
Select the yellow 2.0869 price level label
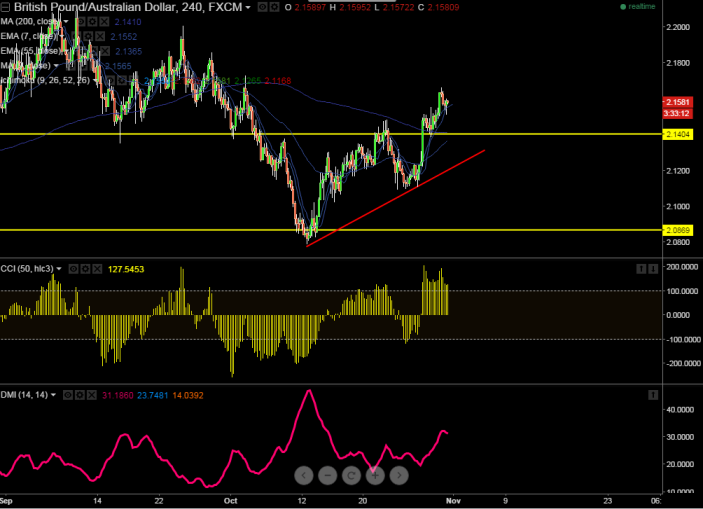[677, 231]
